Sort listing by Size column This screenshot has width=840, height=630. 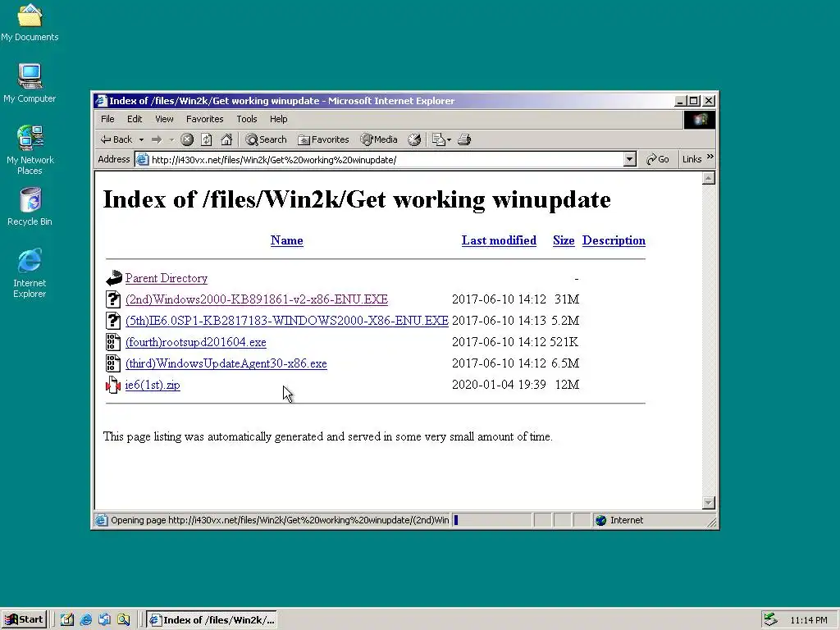564,240
